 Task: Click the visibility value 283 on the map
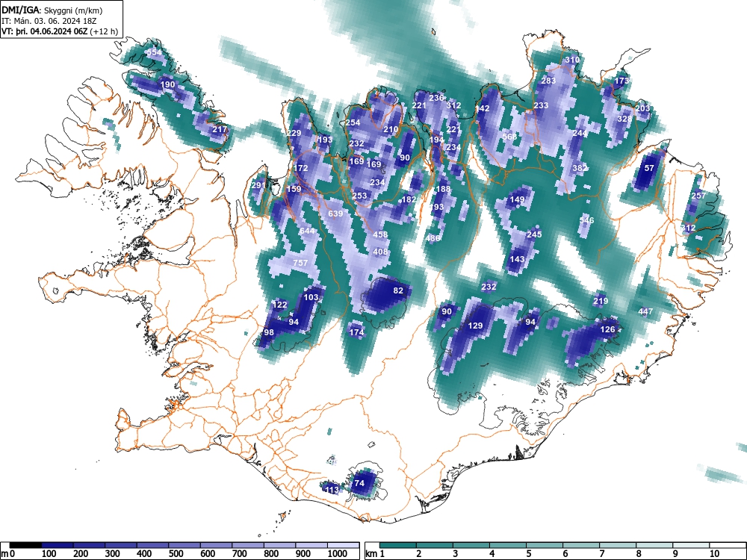pos(548,81)
